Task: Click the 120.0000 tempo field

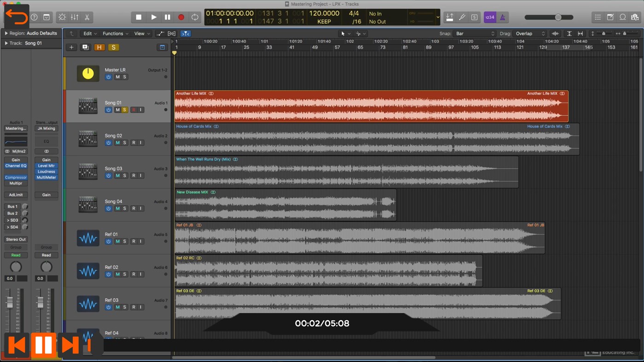Action: (324, 13)
